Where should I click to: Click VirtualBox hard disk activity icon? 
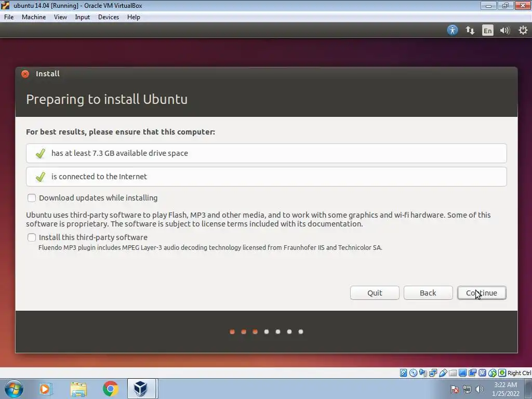tap(403, 373)
